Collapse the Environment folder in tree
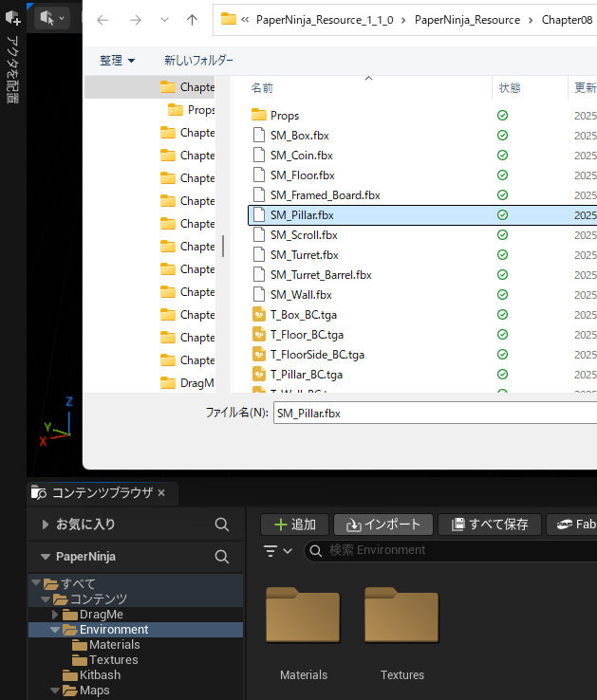Viewport: 597px width, 700px height. (x=55, y=630)
